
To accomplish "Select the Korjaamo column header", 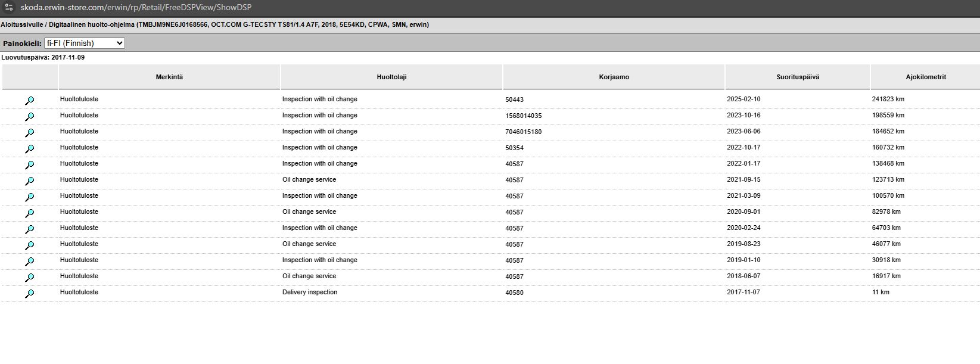I will coord(614,77).
